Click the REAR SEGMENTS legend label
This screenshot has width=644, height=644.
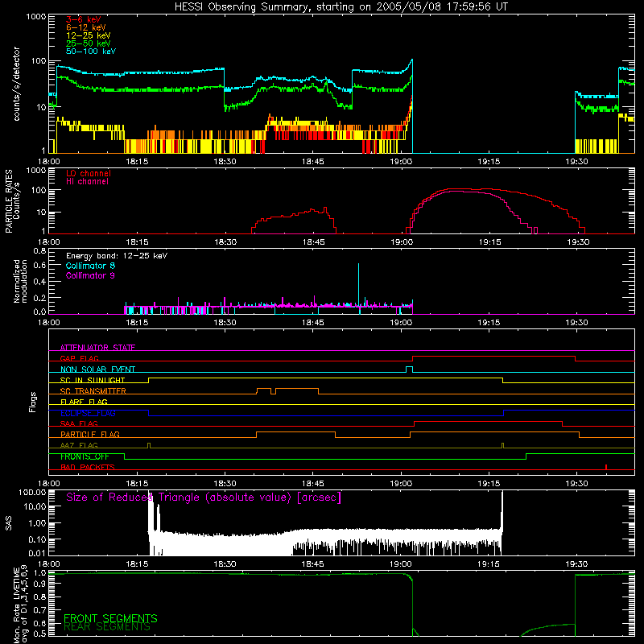(x=107, y=627)
